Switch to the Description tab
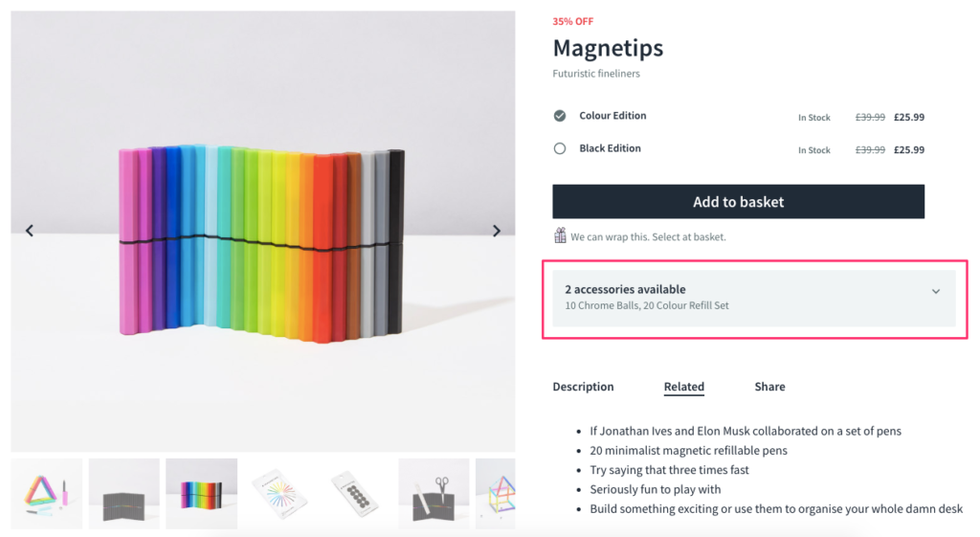The height and width of the screenshot is (537, 980). [583, 387]
